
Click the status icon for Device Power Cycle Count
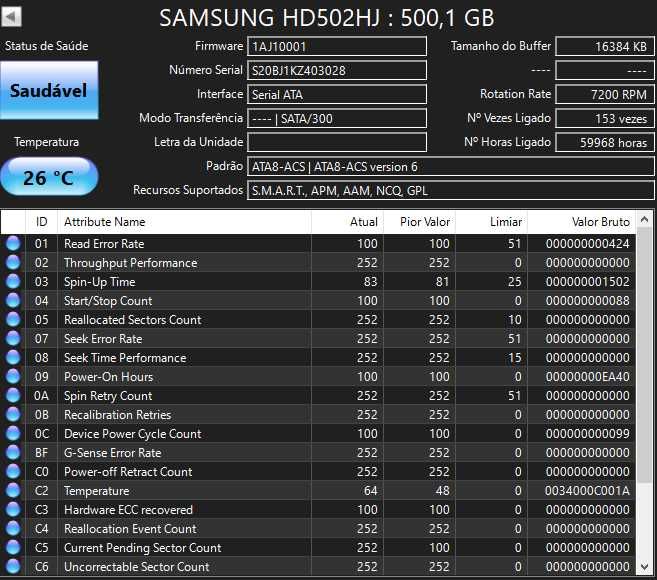[13, 433]
